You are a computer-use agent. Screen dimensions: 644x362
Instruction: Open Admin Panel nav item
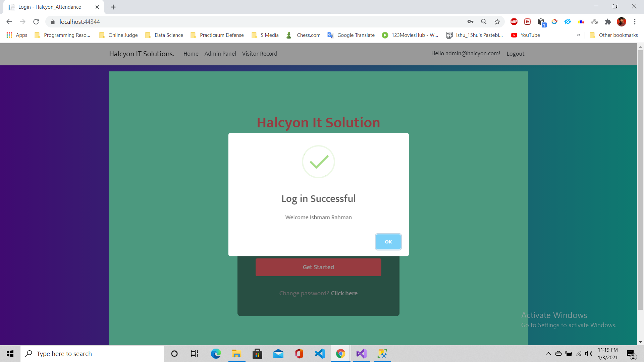point(220,54)
